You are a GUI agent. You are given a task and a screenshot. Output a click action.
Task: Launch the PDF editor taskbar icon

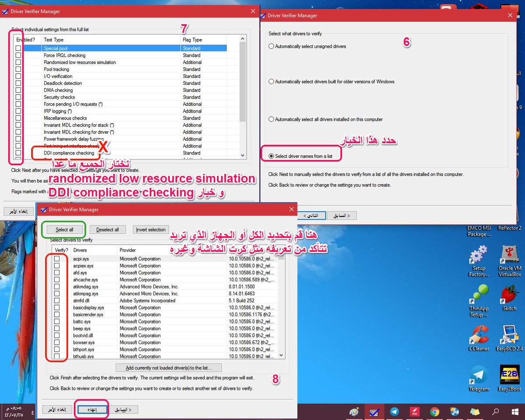(414, 412)
